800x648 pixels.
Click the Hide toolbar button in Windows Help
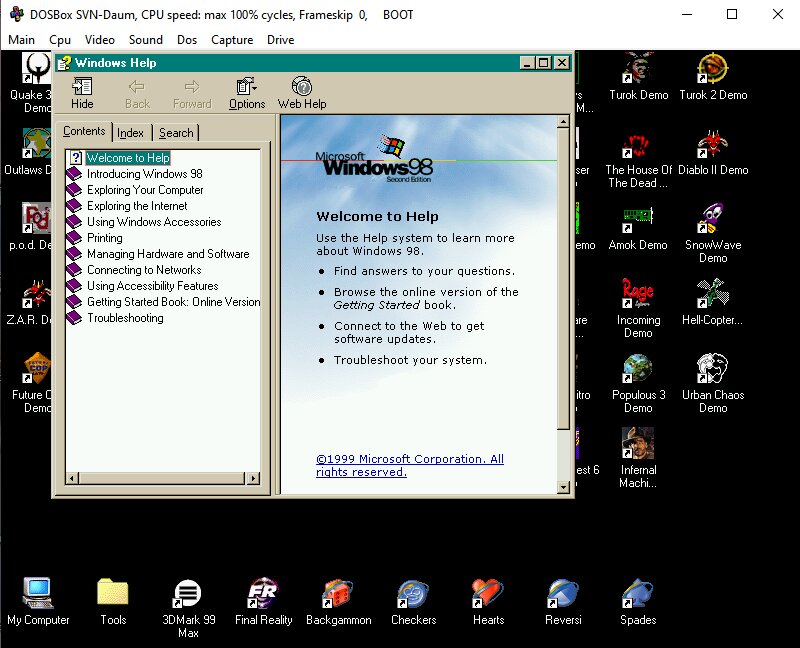coord(82,93)
